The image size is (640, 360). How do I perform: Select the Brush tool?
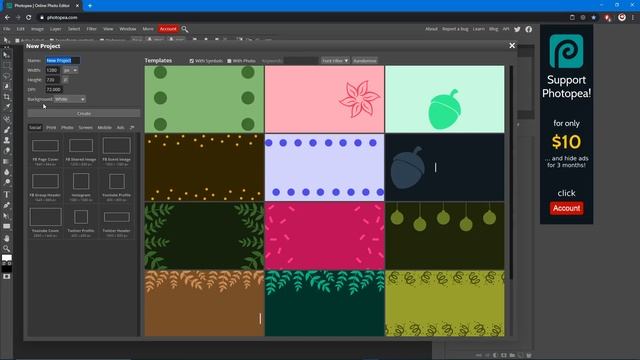click(x=7, y=129)
